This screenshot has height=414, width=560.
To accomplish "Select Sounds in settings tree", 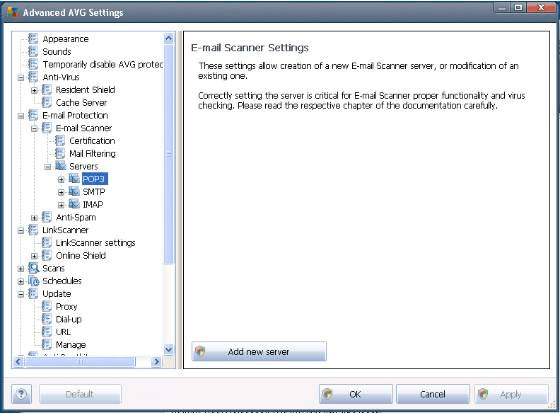I will point(57,51).
